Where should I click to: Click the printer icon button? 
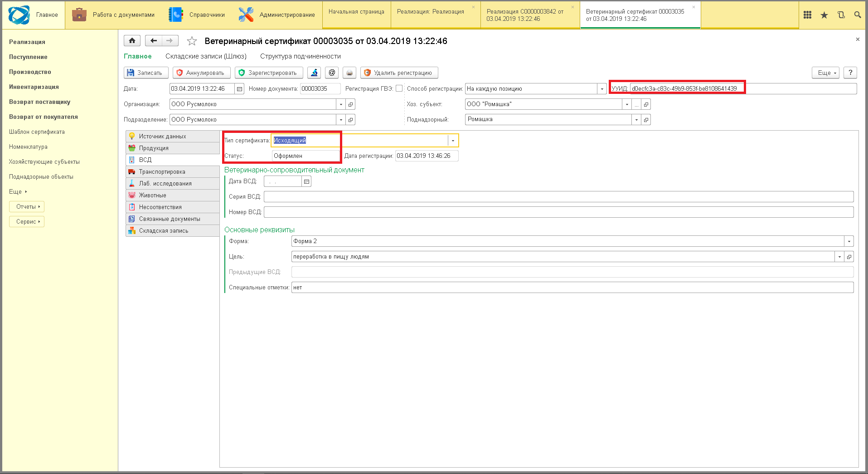pos(349,73)
